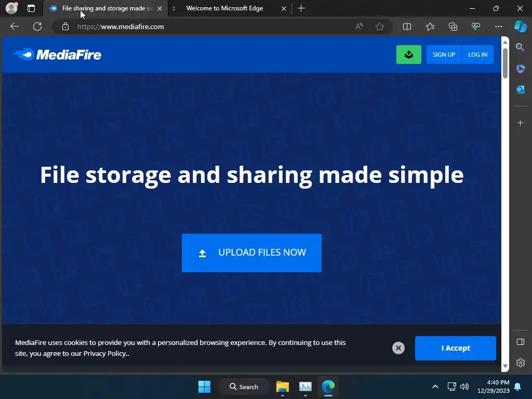Open the notifications bell icon
532x399 pixels.
point(518,387)
